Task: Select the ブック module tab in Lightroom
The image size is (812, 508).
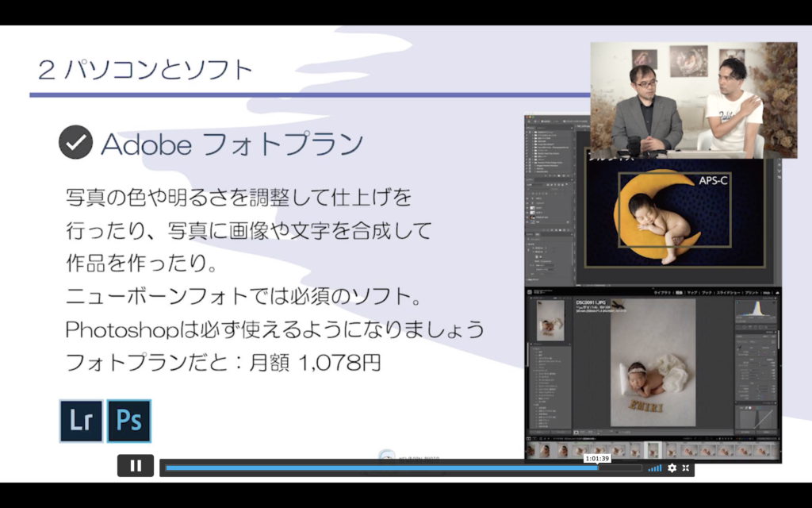Action: pyautogui.click(x=707, y=293)
